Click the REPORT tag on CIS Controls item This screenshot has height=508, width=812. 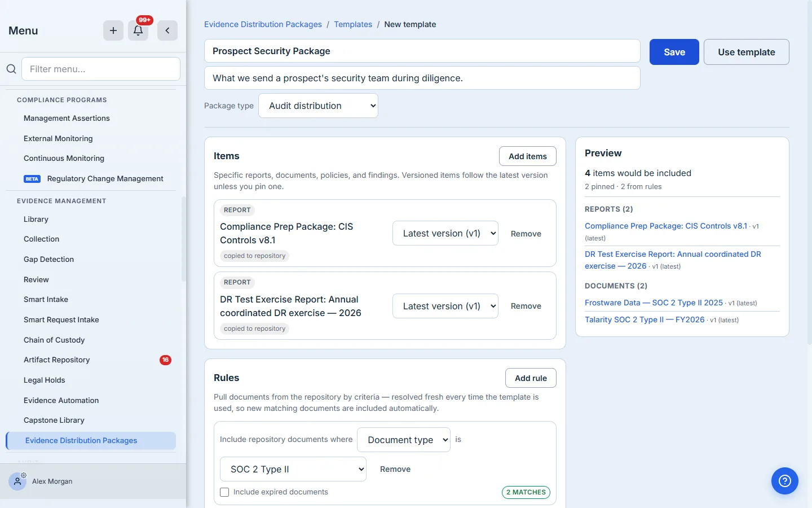tap(237, 210)
